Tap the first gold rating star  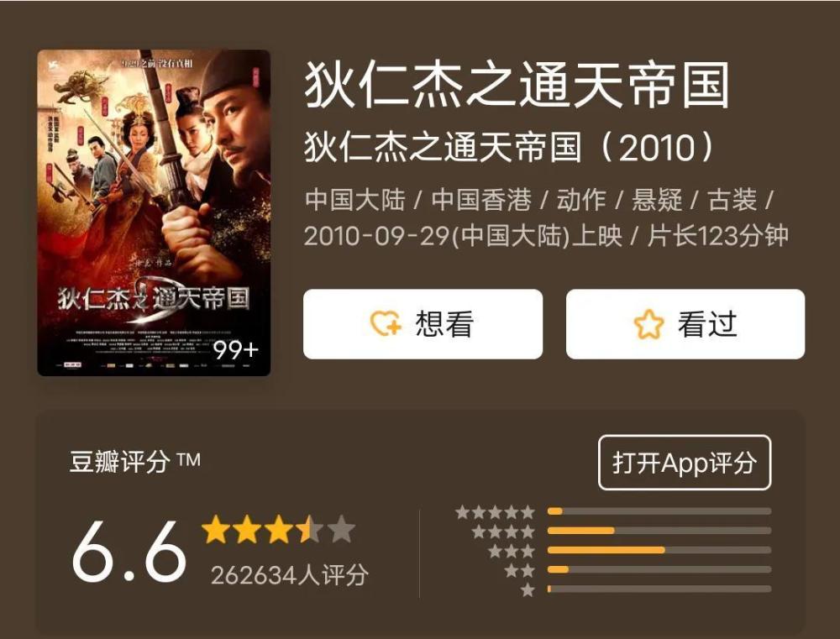[x=216, y=530]
